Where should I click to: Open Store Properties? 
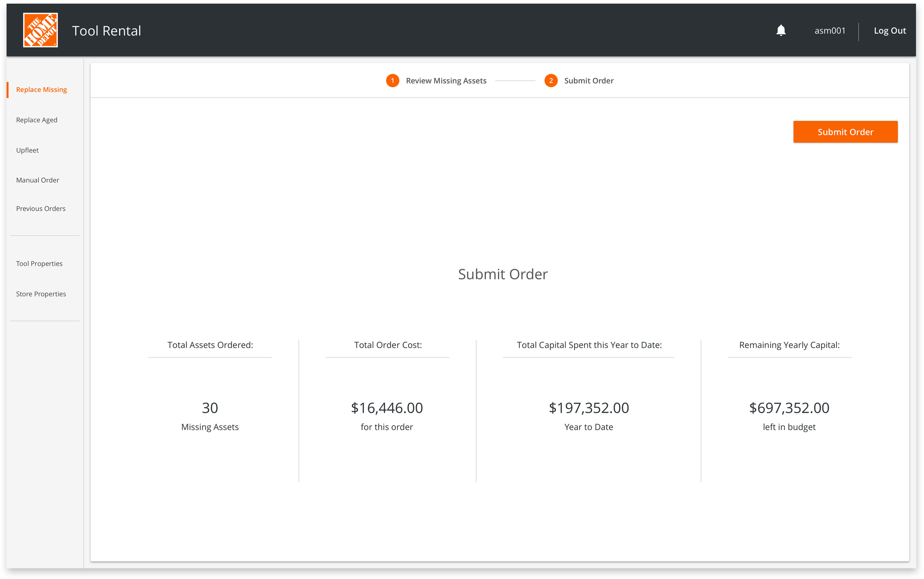click(41, 294)
